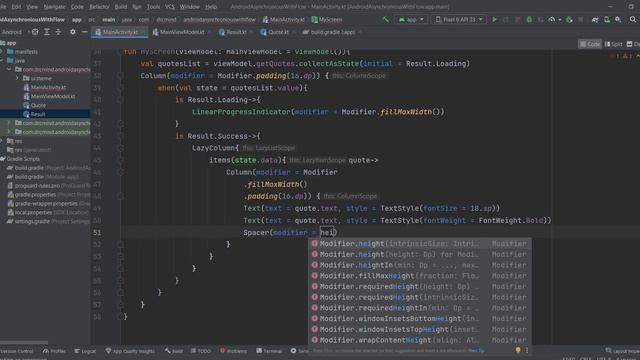Expand the ui.theme package

coord(18,78)
